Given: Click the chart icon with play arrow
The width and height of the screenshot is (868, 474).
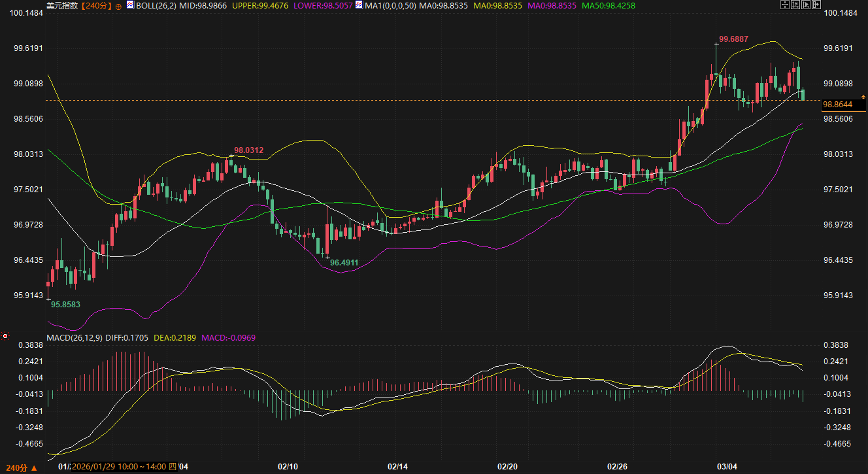Looking at the screenshot, I should pos(805,5).
